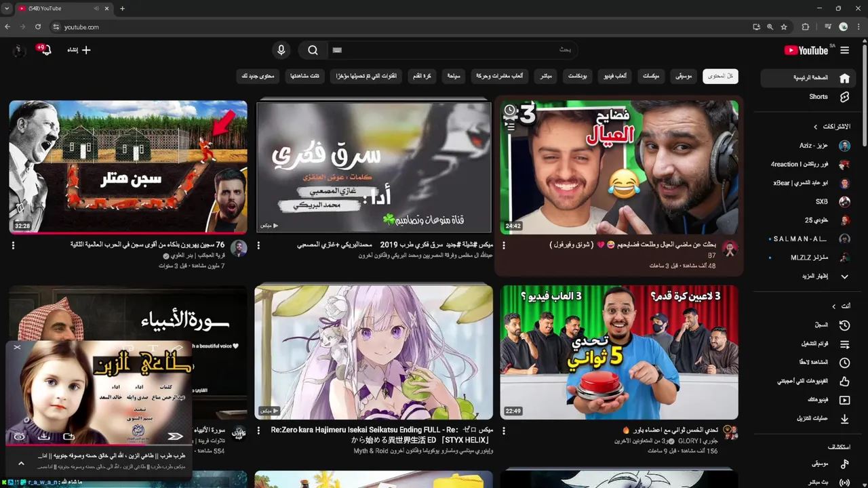Open the تحدي 5 ثواني video thumbnail
This screenshot has height=488, width=868.
(x=619, y=352)
